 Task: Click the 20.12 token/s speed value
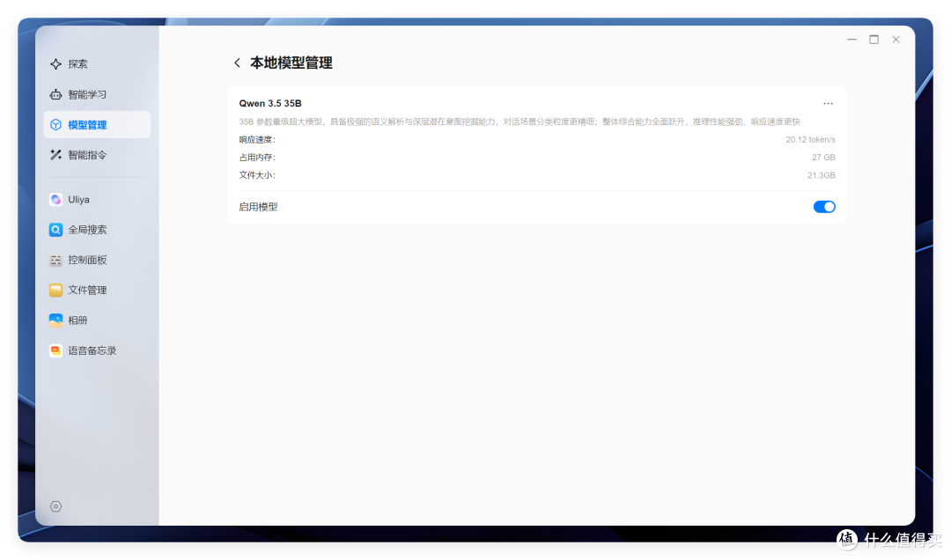810,139
